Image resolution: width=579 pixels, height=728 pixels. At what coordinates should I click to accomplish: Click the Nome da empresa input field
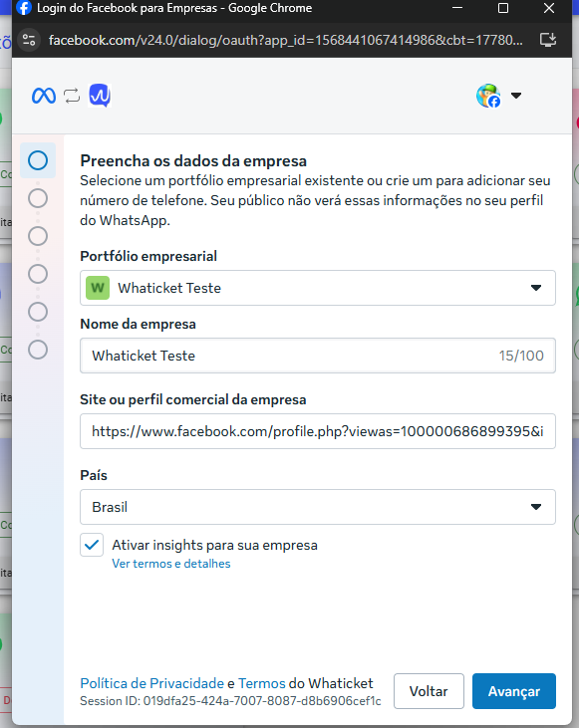[x=318, y=356]
